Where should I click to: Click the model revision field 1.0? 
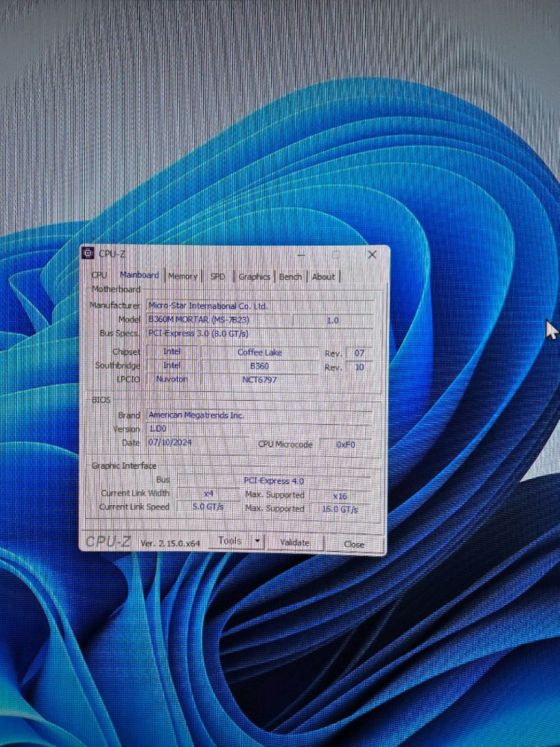[x=333, y=320]
